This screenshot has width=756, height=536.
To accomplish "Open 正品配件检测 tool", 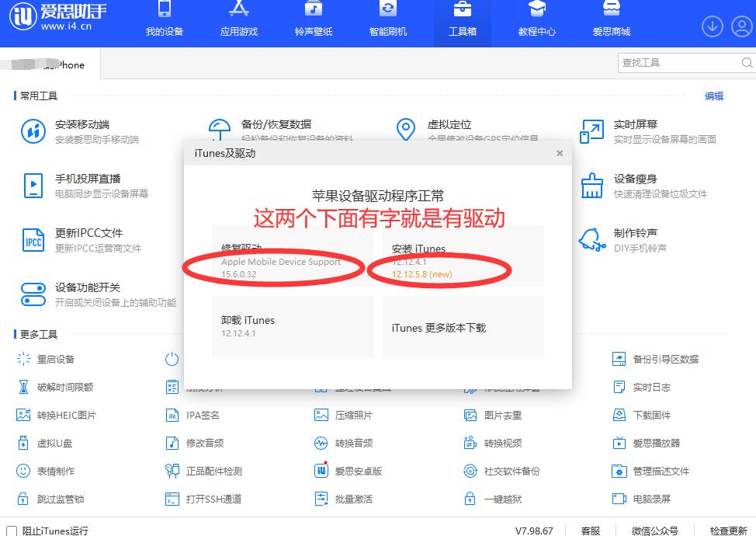I will pos(203,471).
